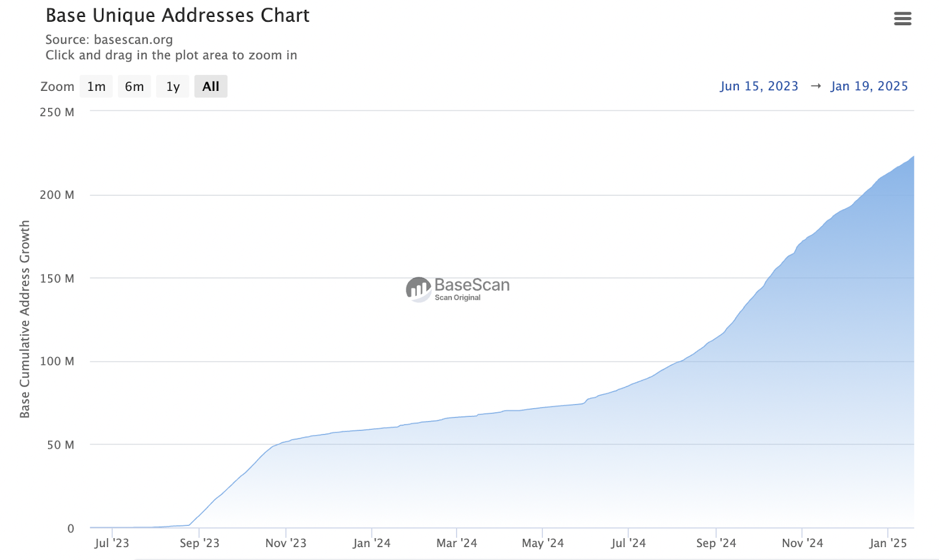Screen dimensions: 939x560
Task: Click the Jan '24 axis label
Action: 371,543
